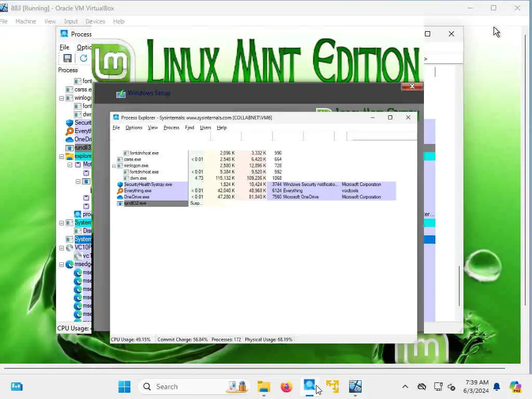Open the VirtualBox Devices menu
532x399 pixels.
point(96,21)
